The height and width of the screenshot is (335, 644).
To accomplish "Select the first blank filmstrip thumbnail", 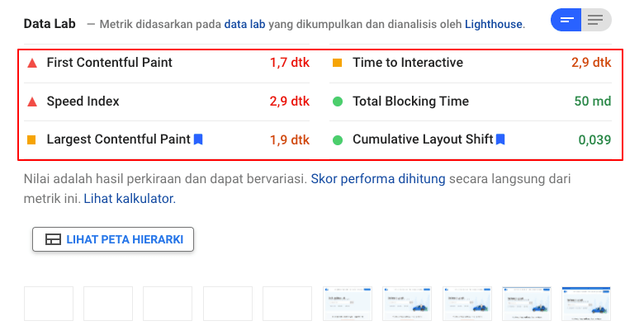I will [49, 304].
